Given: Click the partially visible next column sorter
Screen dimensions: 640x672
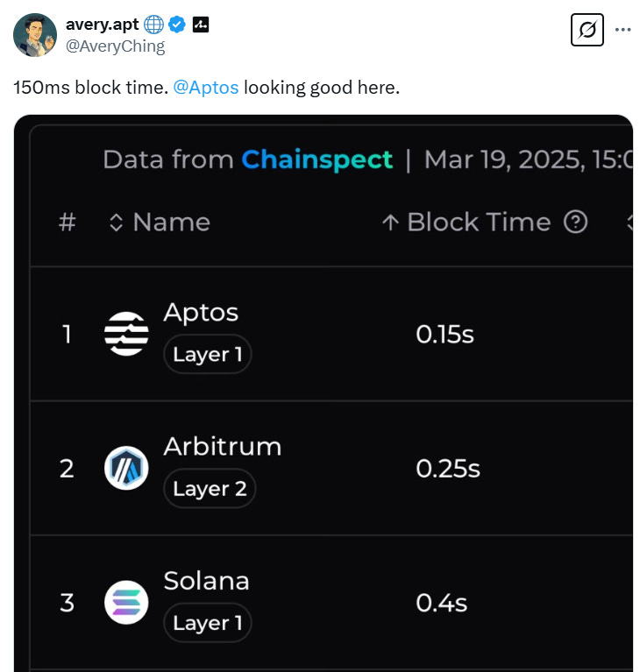Looking at the screenshot, I should pos(629,223).
